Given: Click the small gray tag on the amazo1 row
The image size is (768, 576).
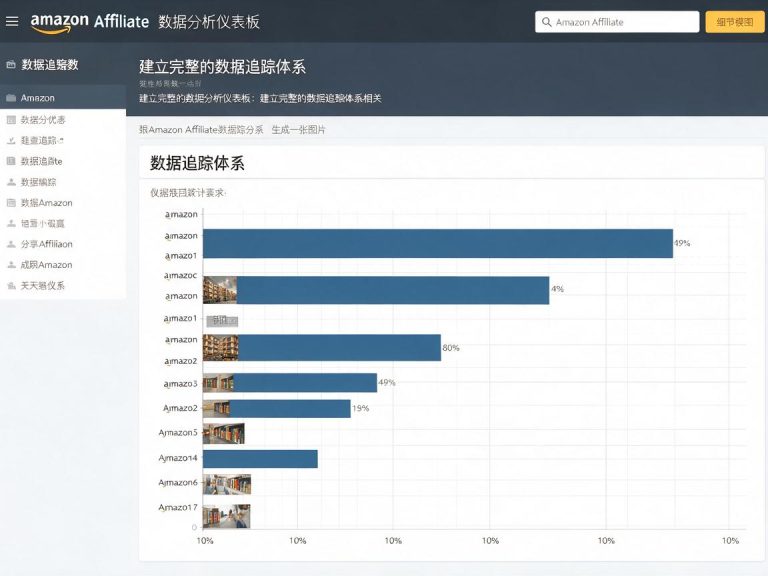Looking at the screenshot, I should 222,321.
